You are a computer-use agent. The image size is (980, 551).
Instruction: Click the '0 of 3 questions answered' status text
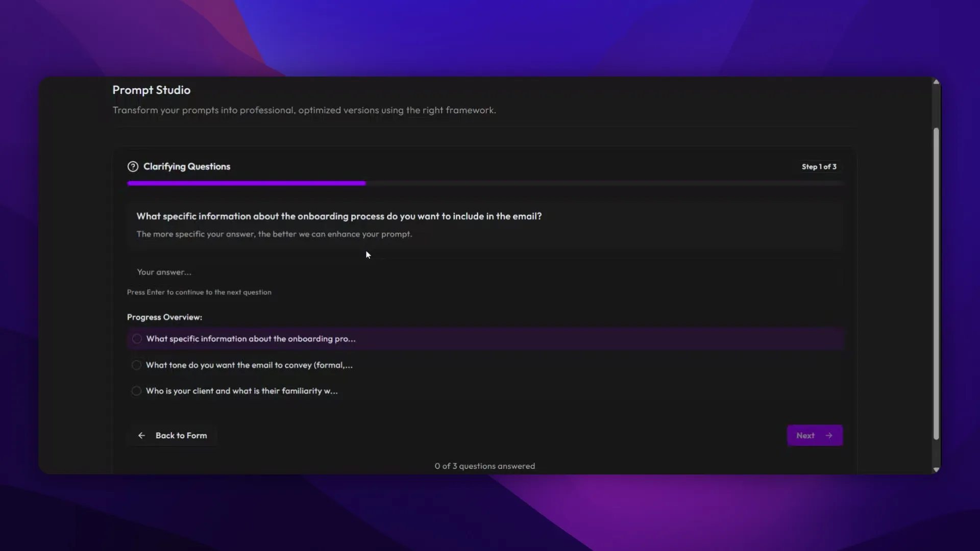pos(484,466)
